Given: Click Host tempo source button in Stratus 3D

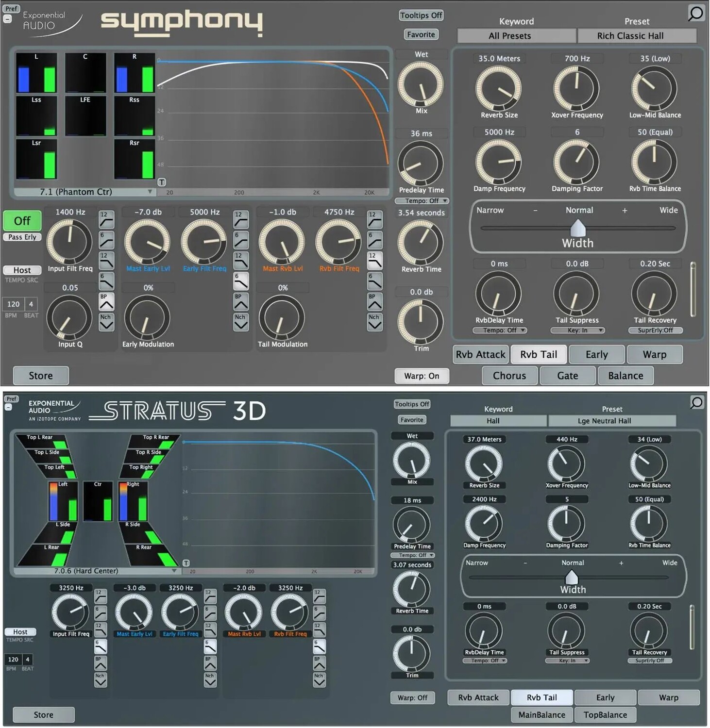Looking at the screenshot, I should [x=20, y=632].
